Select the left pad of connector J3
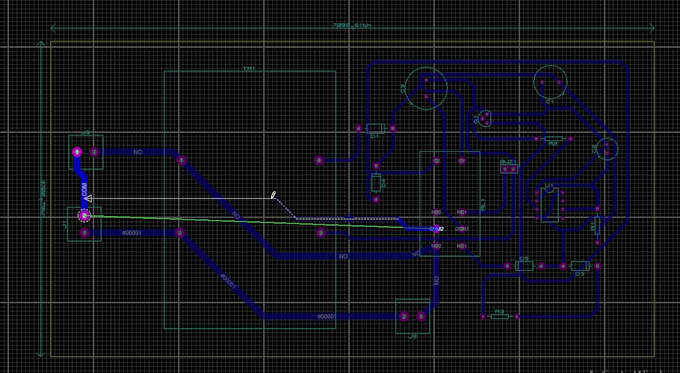This screenshot has width=680, height=373. 404,316
